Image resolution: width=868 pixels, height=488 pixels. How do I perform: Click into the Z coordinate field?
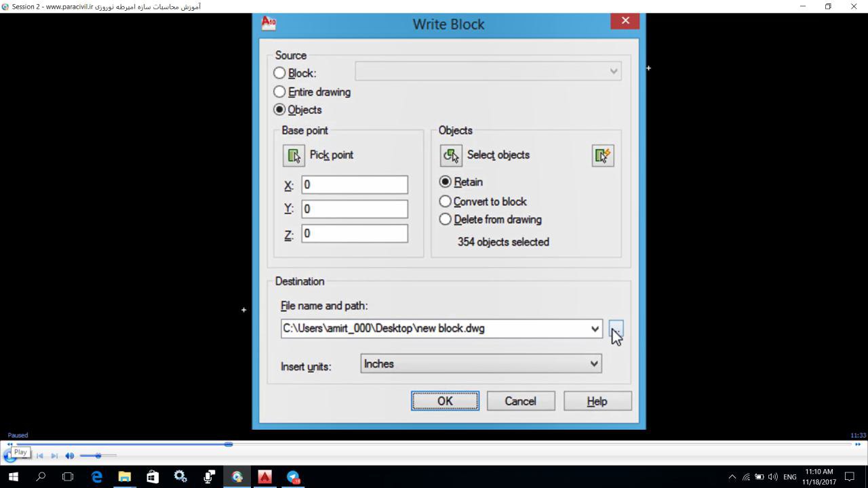(x=355, y=233)
